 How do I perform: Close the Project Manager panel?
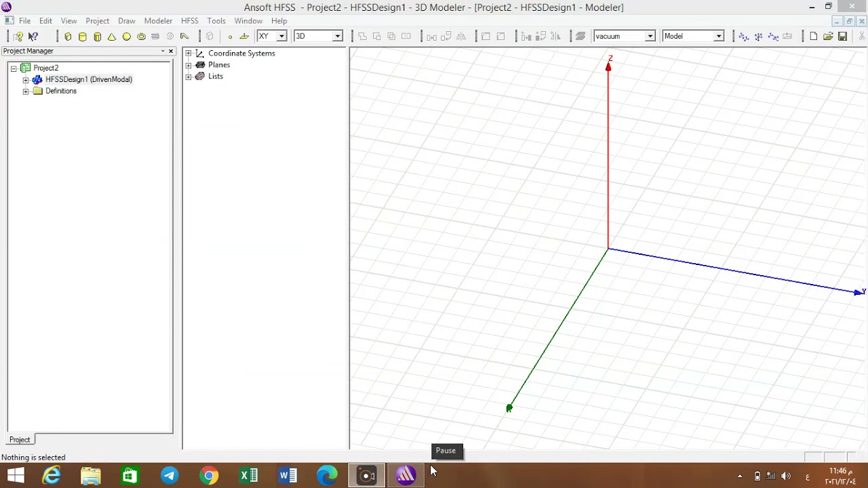(171, 52)
